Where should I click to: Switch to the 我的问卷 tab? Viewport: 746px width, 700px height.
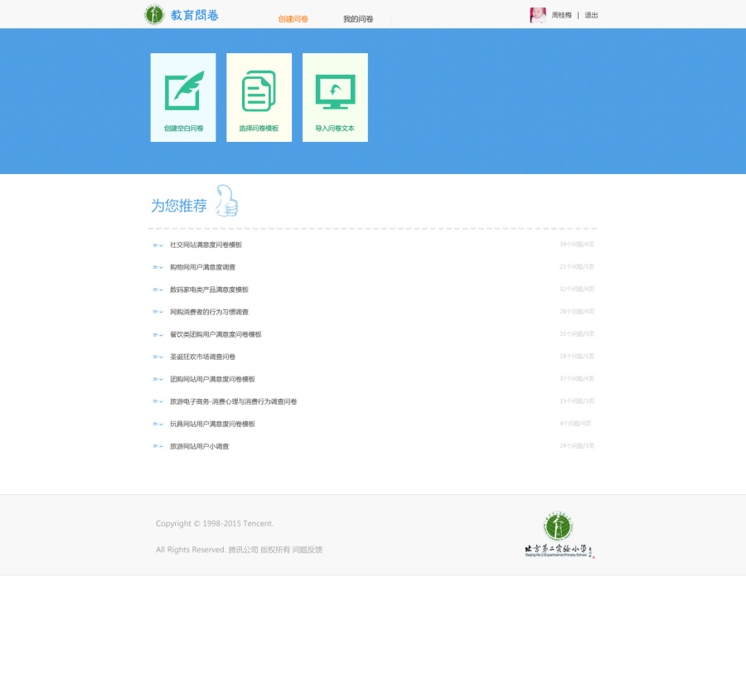coord(358,19)
